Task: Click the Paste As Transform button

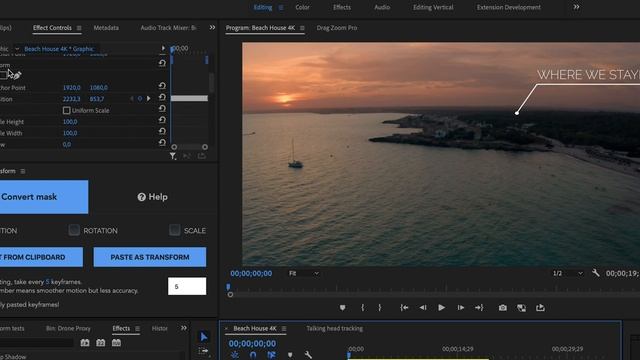Action: (x=150, y=257)
